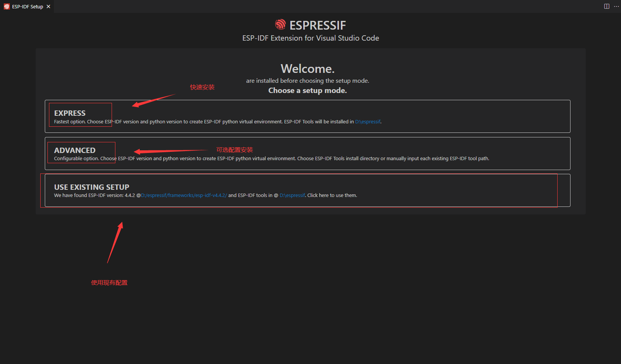Image resolution: width=621 pixels, height=364 pixels.
Task: Click the ESPRESSIF brand title text
Action: 318,25
